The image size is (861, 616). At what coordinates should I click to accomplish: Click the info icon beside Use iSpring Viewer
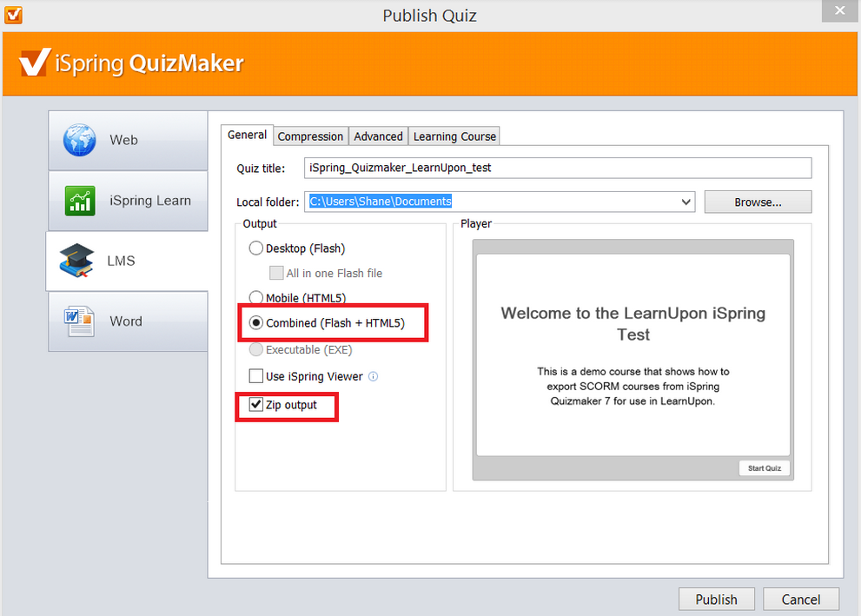point(373,376)
